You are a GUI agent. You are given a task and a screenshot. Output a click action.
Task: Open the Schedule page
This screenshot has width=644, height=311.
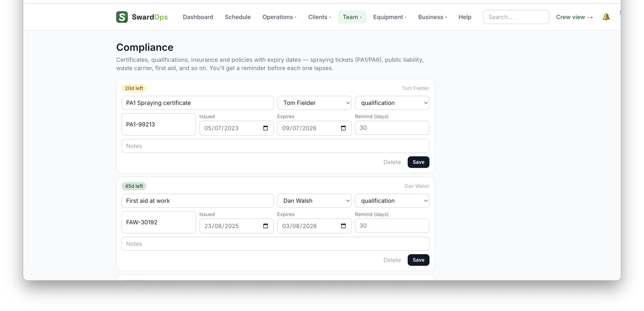238,17
